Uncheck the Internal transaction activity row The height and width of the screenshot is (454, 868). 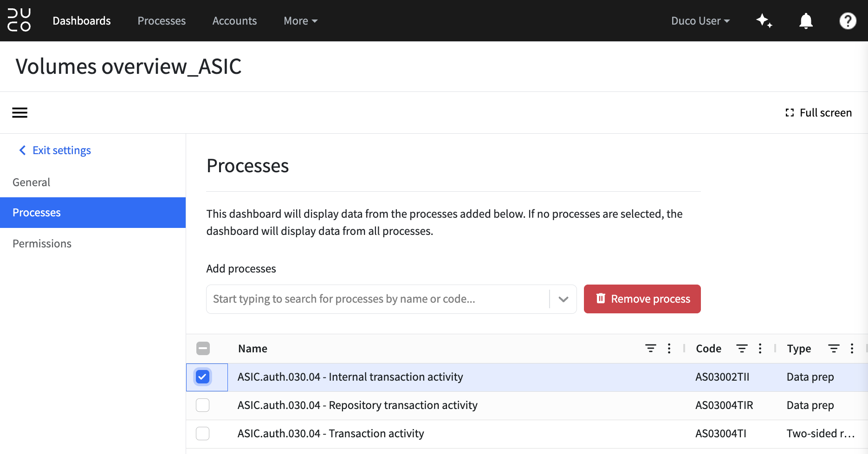(x=203, y=377)
